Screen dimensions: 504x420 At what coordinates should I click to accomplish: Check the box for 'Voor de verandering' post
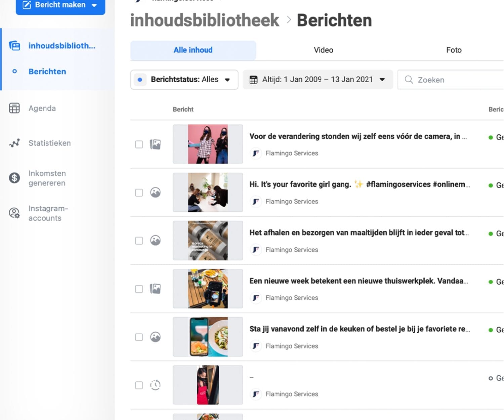point(139,144)
